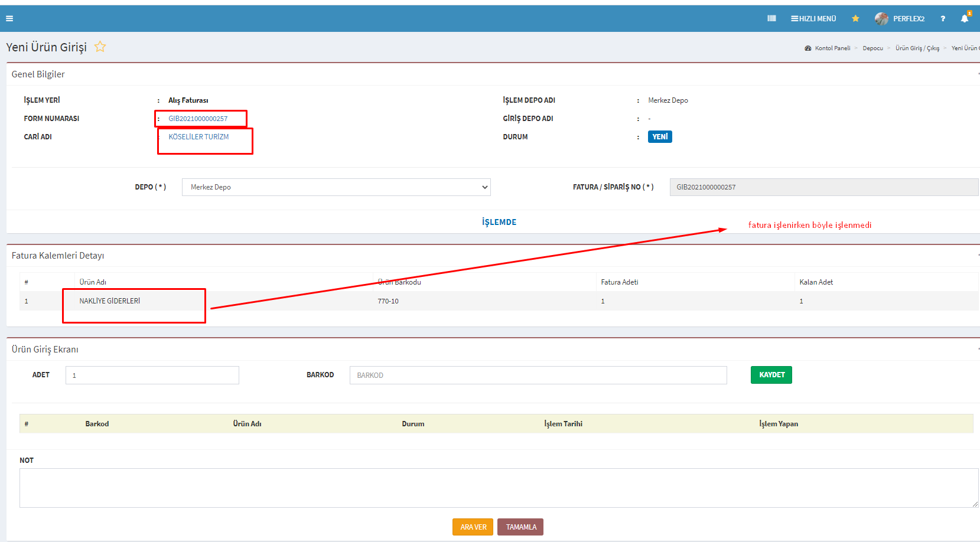Open form number GIB2021000000257 link
The height and width of the screenshot is (542, 980).
198,119
